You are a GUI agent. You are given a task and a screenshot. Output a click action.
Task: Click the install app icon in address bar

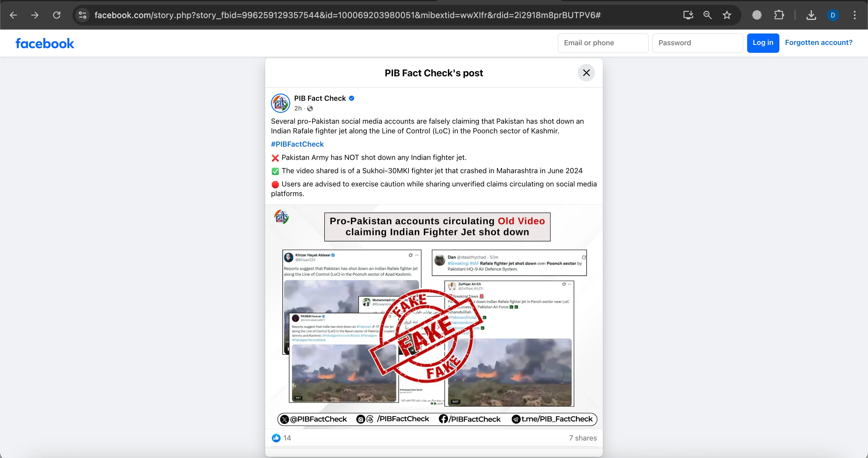point(688,15)
